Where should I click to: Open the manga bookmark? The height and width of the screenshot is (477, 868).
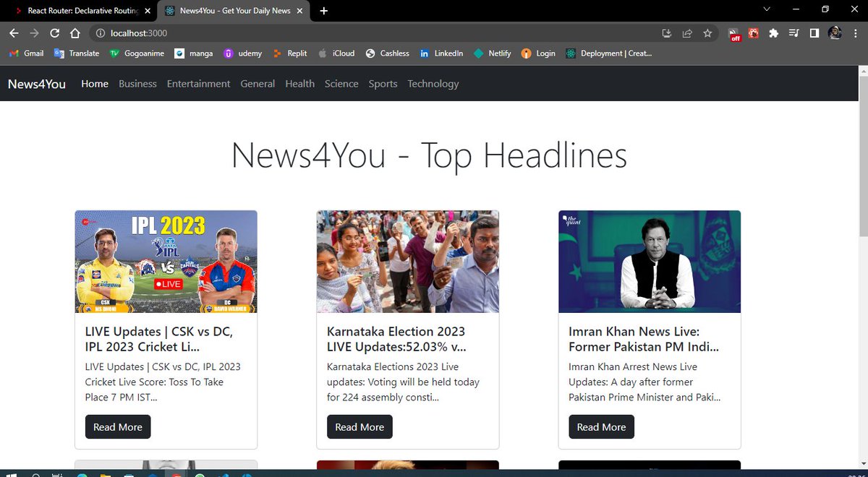pyautogui.click(x=193, y=53)
